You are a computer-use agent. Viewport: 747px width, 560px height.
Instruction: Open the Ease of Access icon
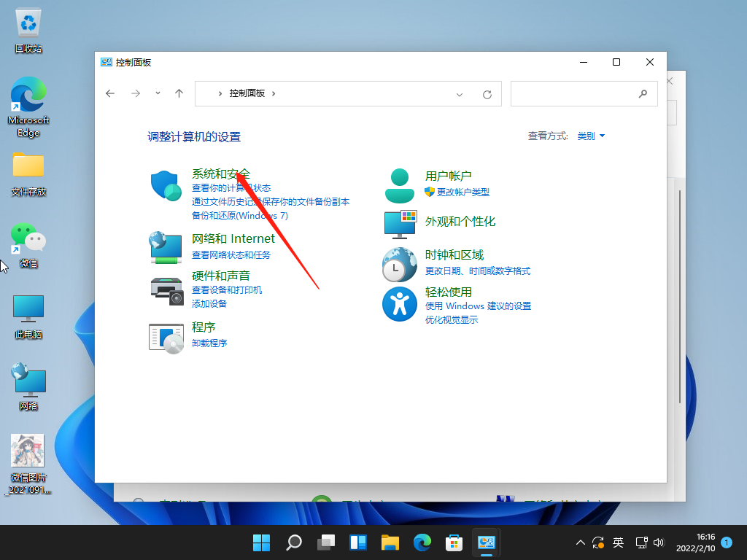[x=400, y=304]
